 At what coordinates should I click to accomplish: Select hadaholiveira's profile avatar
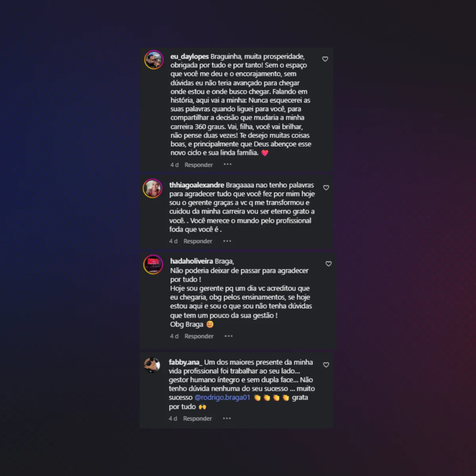153,265
